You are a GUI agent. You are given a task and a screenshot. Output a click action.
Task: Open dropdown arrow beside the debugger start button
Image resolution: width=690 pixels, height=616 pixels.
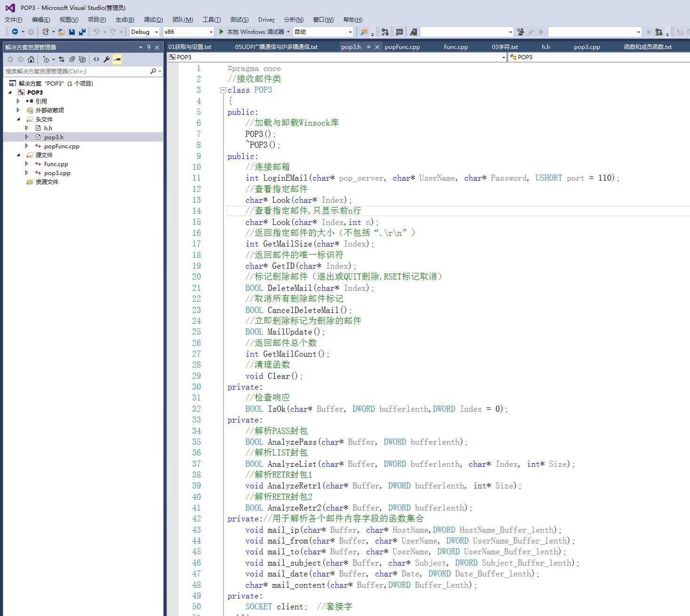pyautogui.click(x=288, y=32)
